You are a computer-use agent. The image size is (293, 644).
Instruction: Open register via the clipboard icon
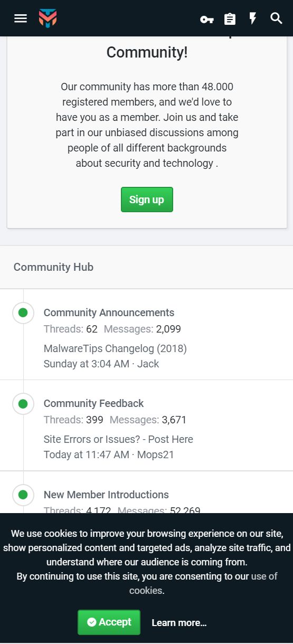click(x=230, y=19)
